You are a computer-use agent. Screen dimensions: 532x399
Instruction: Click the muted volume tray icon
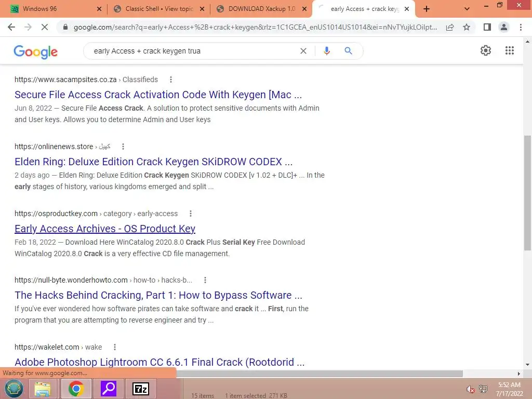470,389
